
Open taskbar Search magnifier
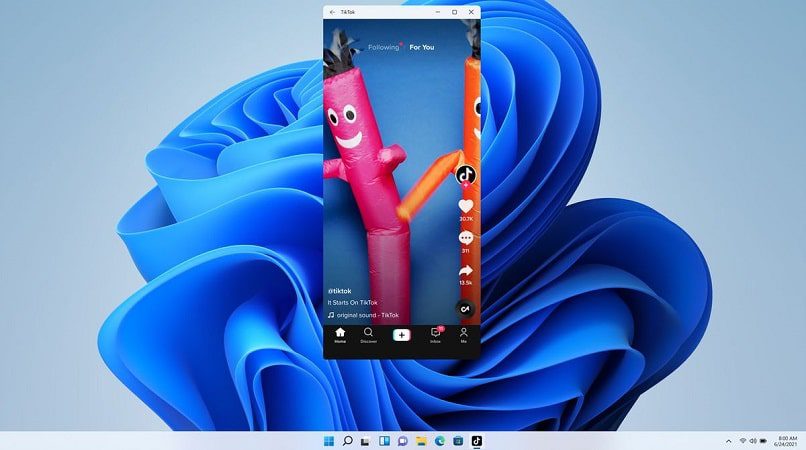click(x=347, y=441)
